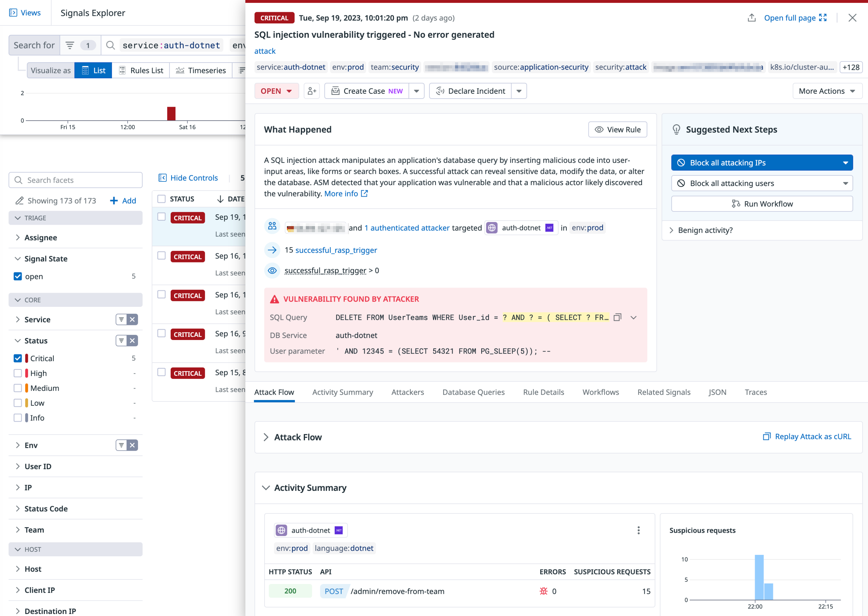Uncheck the open signal state checkbox
868x616 pixels.
click(x=18, y=276)
